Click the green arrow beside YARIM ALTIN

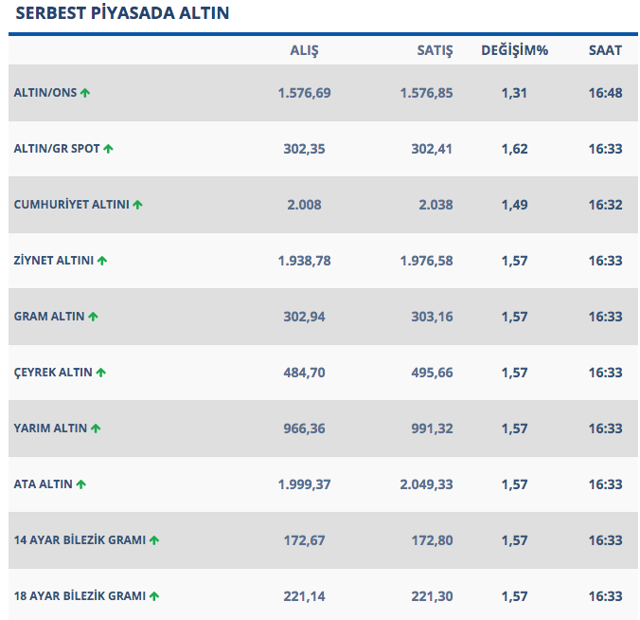tap(96, 429)
